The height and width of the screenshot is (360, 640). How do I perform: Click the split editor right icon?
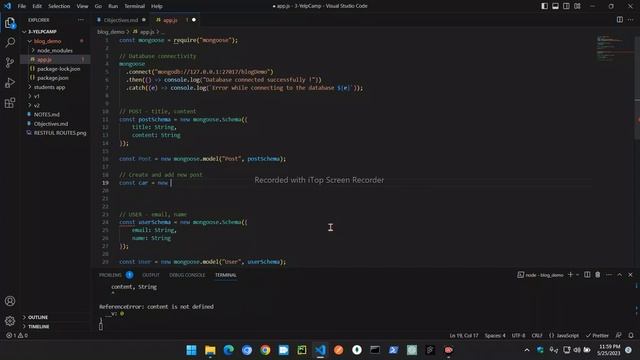[x=620, y=20]
